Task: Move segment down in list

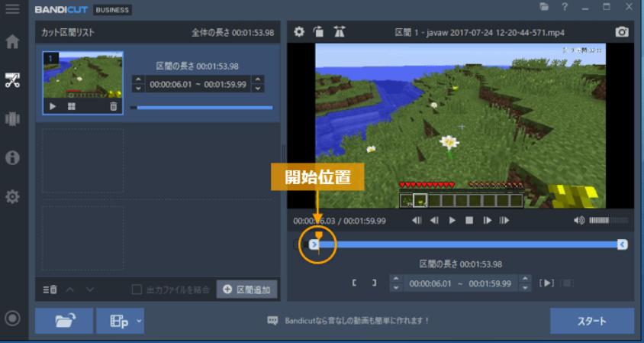Action: (90, 290)
